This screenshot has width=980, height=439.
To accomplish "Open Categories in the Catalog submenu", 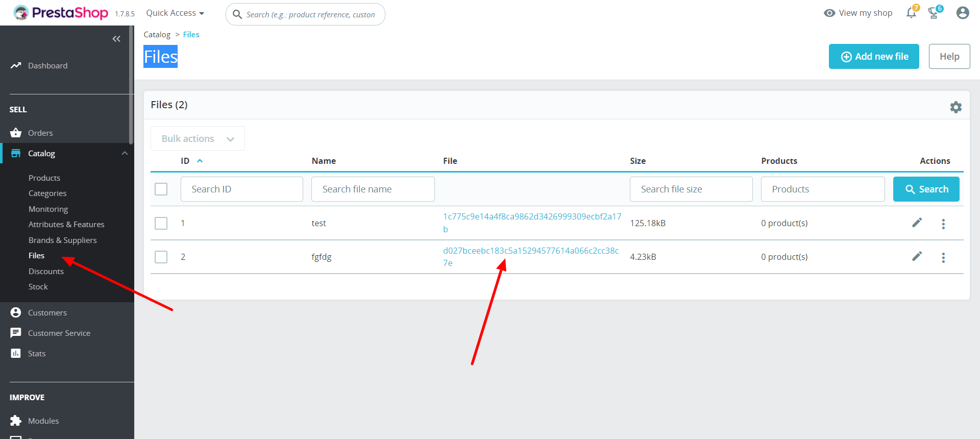I will tap(47, 193).
